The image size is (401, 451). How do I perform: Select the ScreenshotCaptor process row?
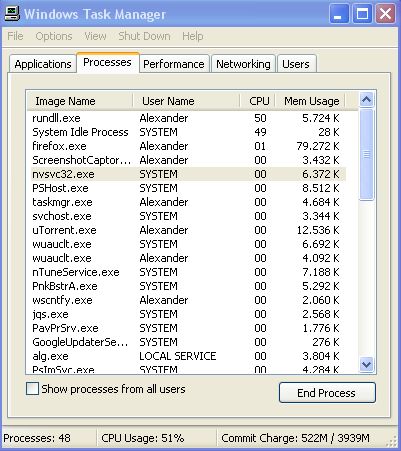click(x=188, y=160)
